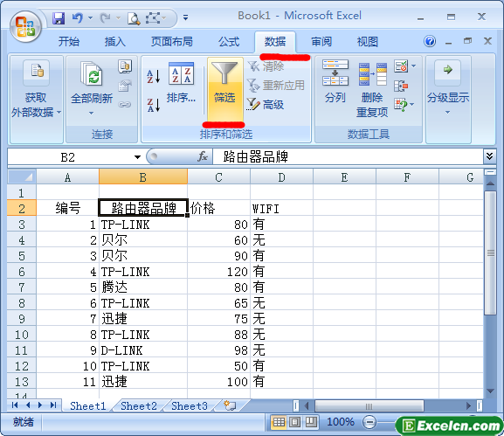The image size is (504, 436).
Task: Select the WIFI header cell
Action: click(281, 208)
